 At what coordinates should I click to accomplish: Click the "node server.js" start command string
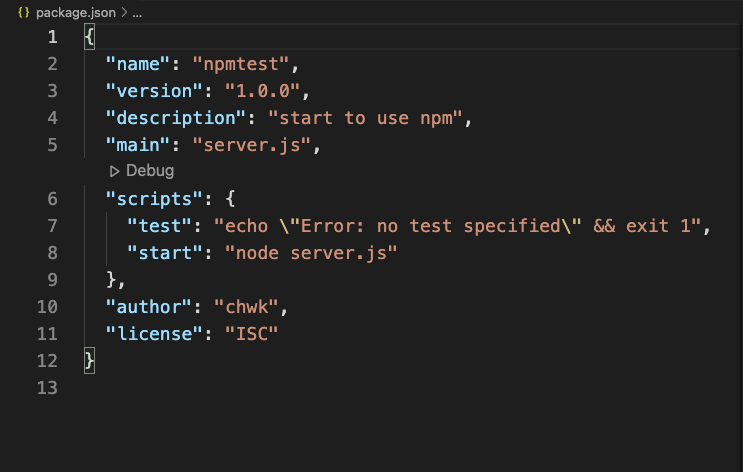pyautogui.click(x=311, y=252)
